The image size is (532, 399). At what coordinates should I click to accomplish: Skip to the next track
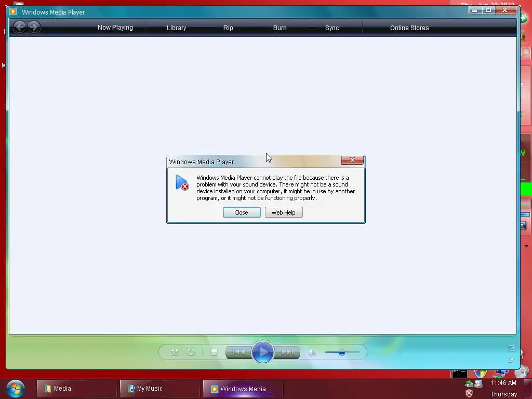pyautogui.click(x=287, y=352)
